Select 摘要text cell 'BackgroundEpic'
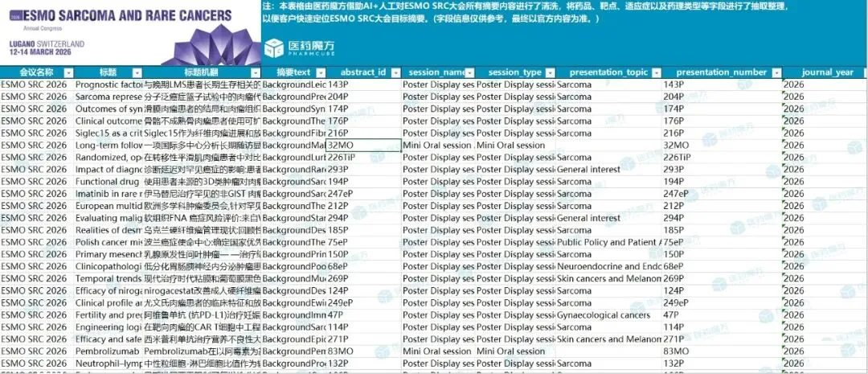Screen dimensions: 868x374 click(x=293, y=339)
